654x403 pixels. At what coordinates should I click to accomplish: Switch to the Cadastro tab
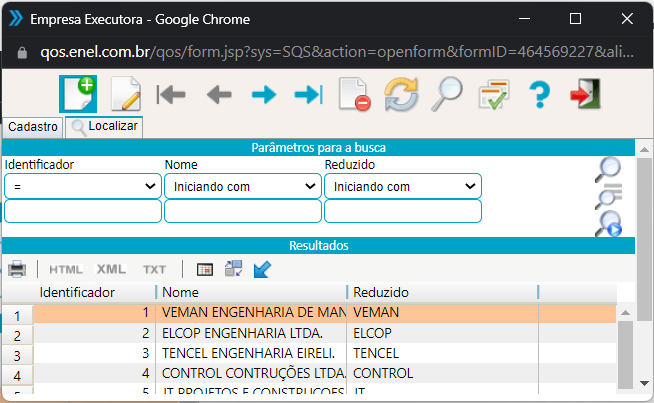pyautogui.click(x=33, y=127)
